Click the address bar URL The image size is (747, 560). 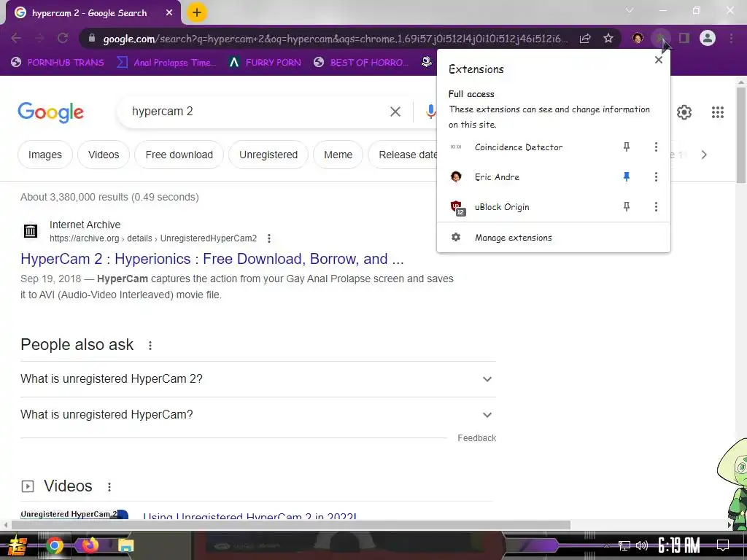tap(336, 39)
